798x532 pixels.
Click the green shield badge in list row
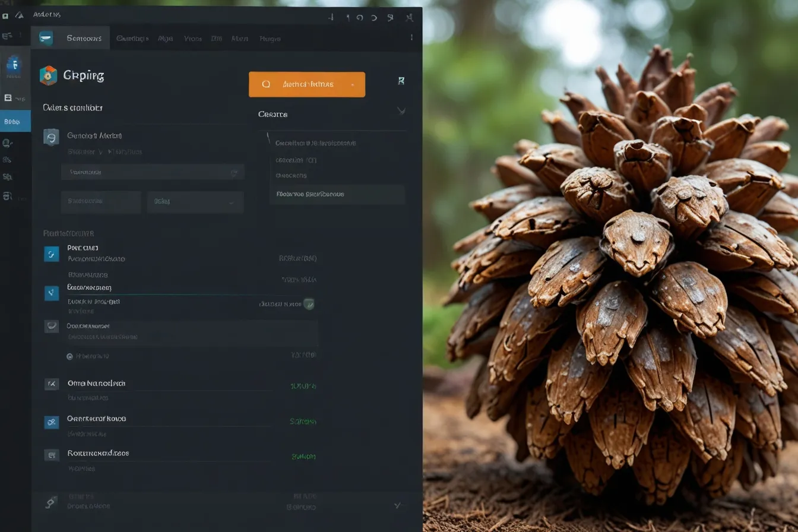(x=309, y=304)
